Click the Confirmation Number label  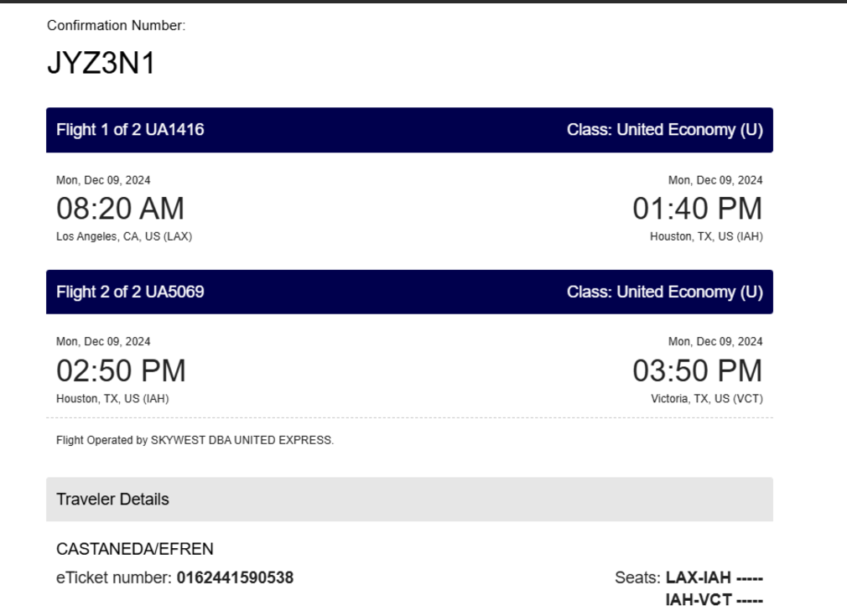pyautogui.click(x=116, y=25)
